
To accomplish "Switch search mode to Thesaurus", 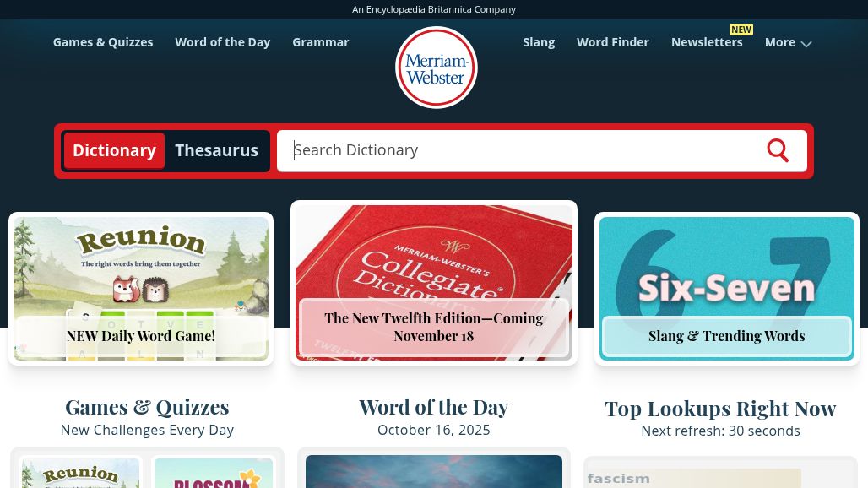I will coord(216,150).
